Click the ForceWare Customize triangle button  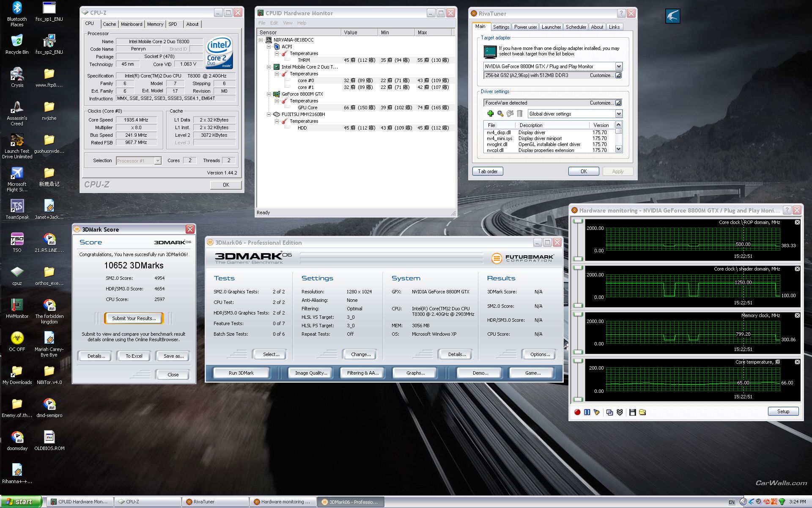point(618,103)
